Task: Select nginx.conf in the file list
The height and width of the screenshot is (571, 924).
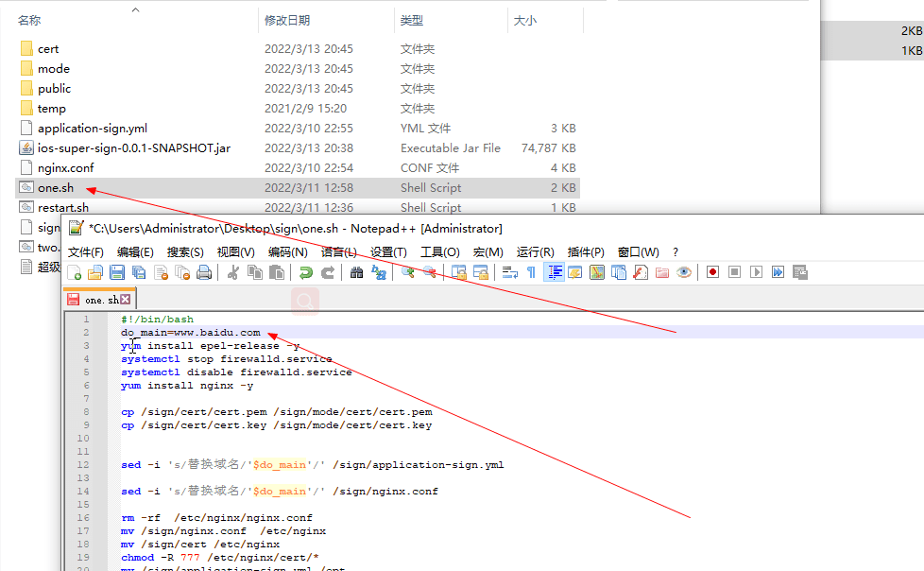Action: coord(65,168)
